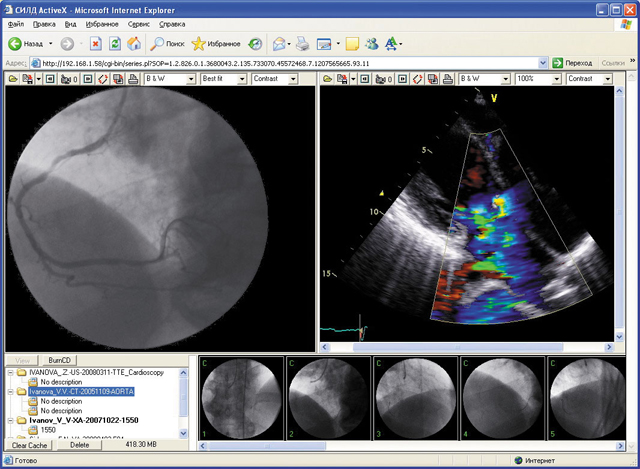
Task: Click the Messenger people icon
Action: (372, 44)
